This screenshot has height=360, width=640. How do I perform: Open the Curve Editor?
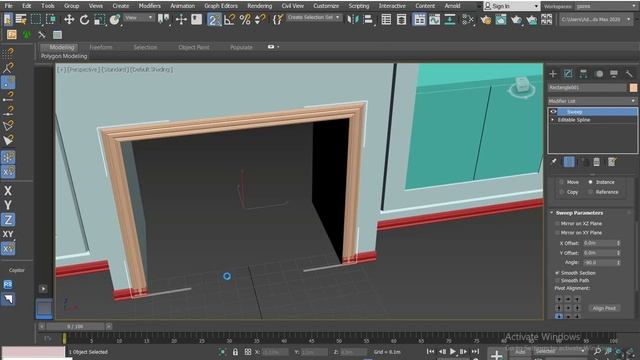434,19
